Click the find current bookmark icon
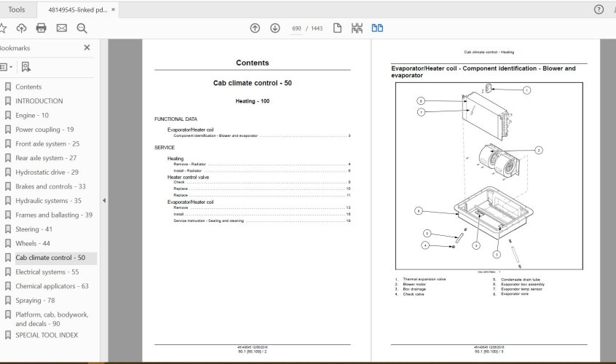The image size is (616, 364). tap(26, 67)
